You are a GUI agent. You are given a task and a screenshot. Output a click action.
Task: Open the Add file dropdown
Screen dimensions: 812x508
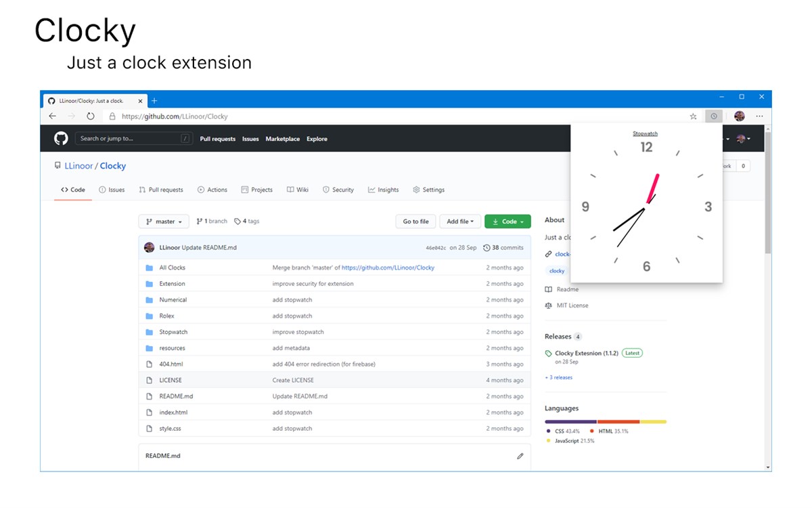click(461, 221)
